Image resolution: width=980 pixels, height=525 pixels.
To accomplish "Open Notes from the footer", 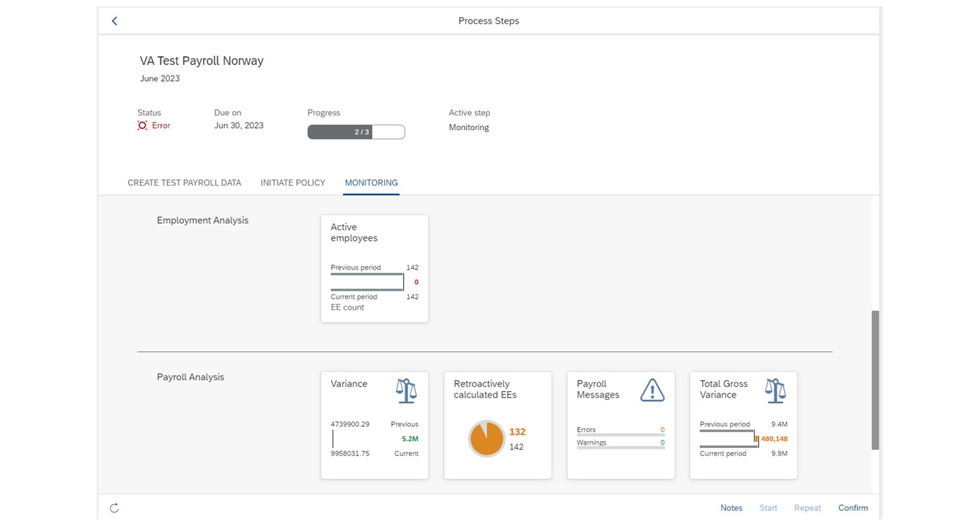I will (731, 508).
